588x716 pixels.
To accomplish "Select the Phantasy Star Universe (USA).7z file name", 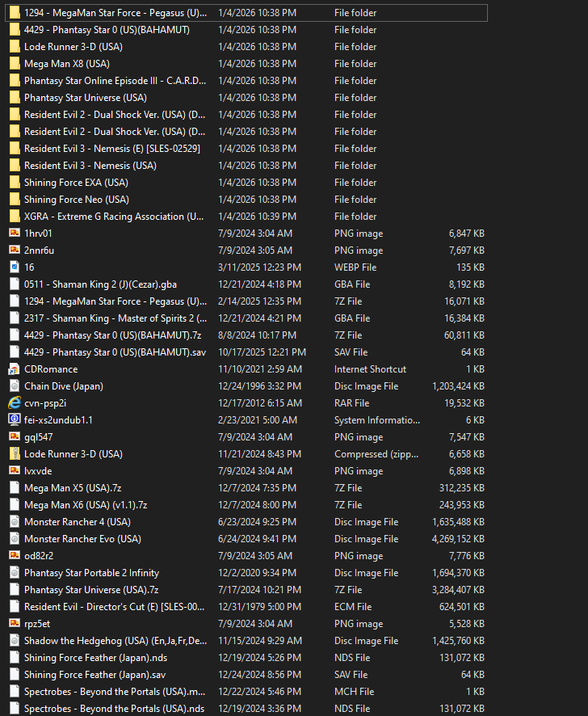I will 91,589.
